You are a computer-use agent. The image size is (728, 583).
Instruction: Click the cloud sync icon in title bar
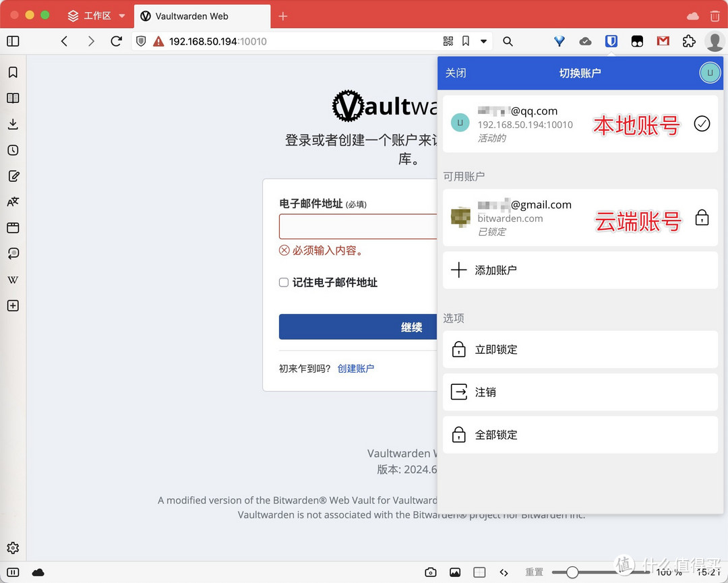point(693,16)
